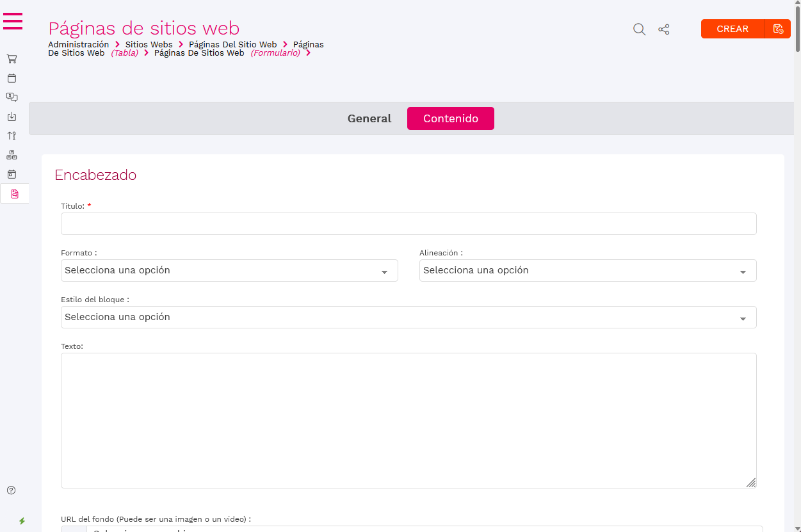This screenshot has height=532, width=801.
Task: Open the help question mark icon
Action: 12,490
